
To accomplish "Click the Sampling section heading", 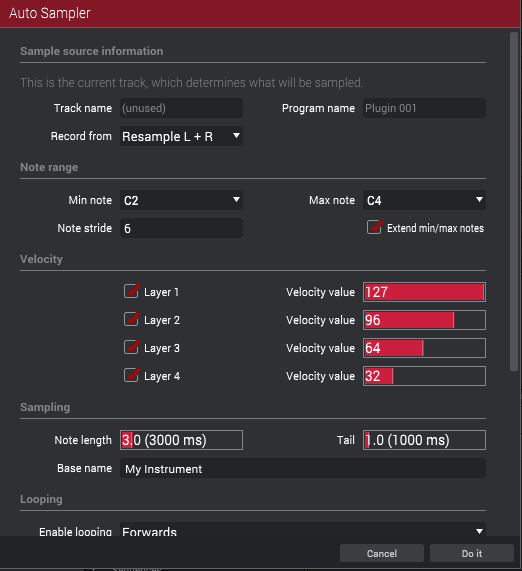I will (x=45, y=407).
